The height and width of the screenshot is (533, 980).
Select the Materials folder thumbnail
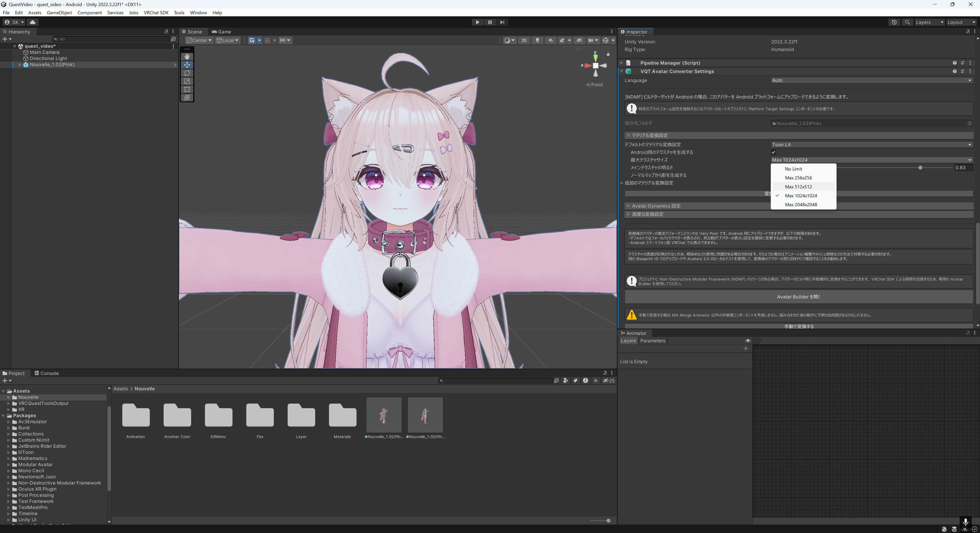coord(342,415)
